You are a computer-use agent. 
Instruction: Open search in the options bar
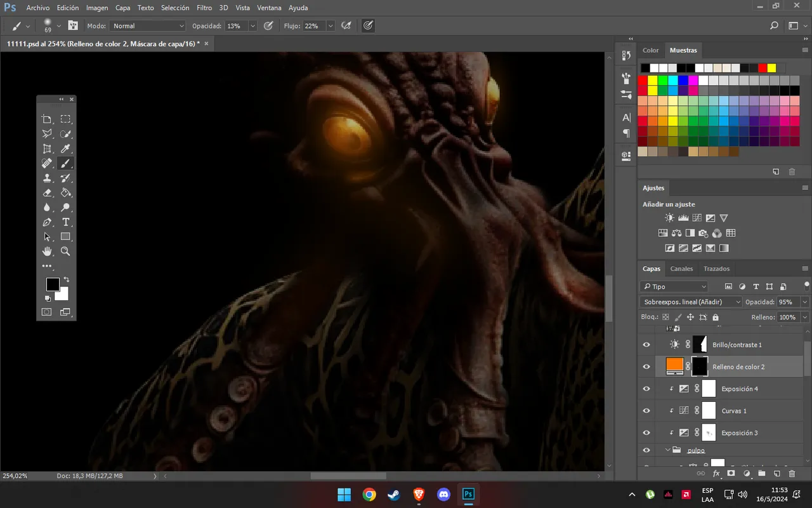click(x=774, y=26)
